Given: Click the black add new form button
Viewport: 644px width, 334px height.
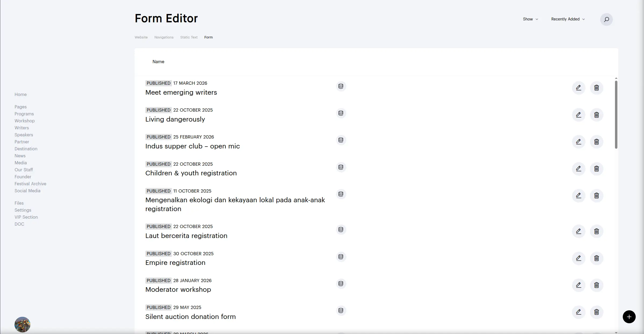Looking at the screenshot, I should tap(629, 317).
